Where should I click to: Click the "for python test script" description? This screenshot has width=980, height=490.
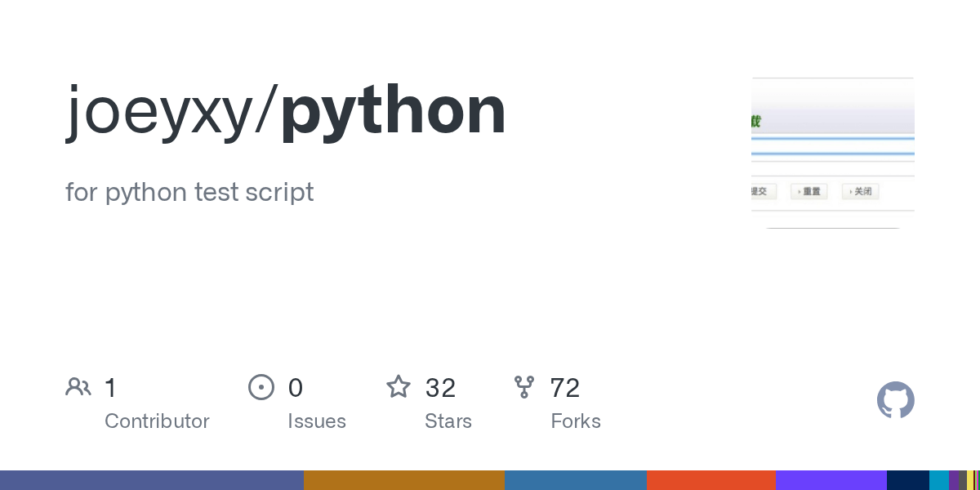tap(189, 193)
